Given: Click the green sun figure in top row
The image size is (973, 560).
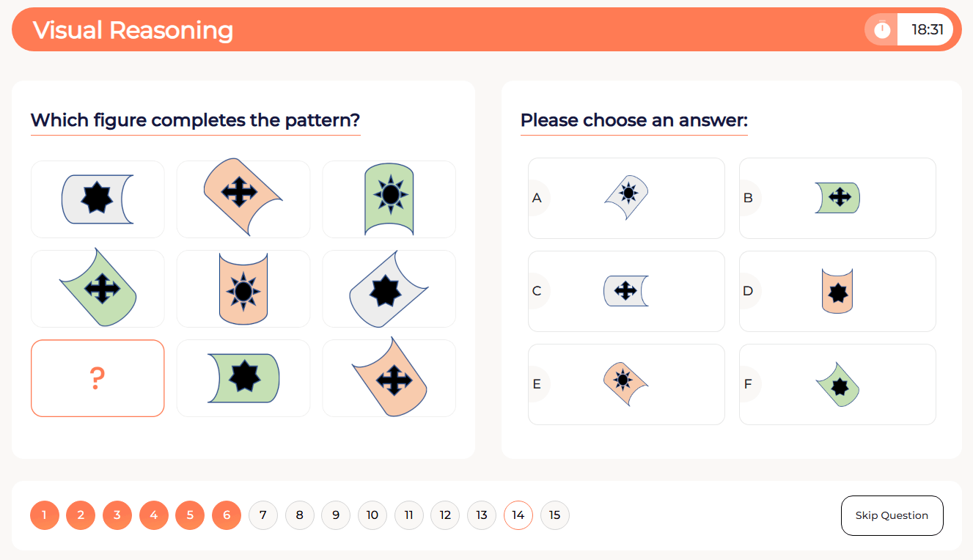Looking at the screenshot, I should 389,198.
